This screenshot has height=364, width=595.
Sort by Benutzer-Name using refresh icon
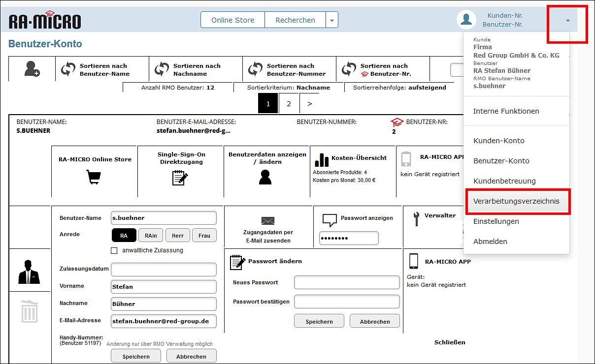[68, 69]
